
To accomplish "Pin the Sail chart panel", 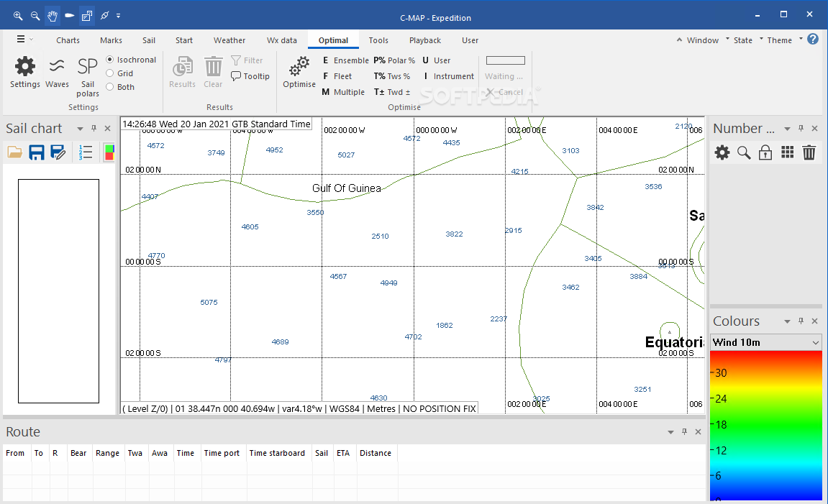I will 94,128.
